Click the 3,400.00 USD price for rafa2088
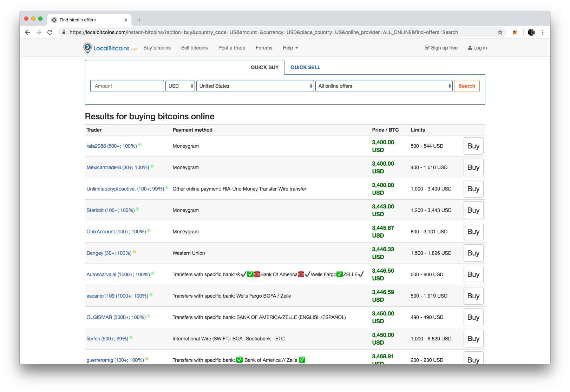 tap(383, 146)
